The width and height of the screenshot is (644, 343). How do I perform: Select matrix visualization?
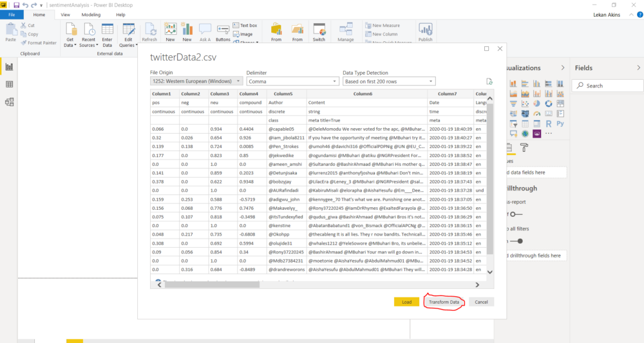click(537, 124)
